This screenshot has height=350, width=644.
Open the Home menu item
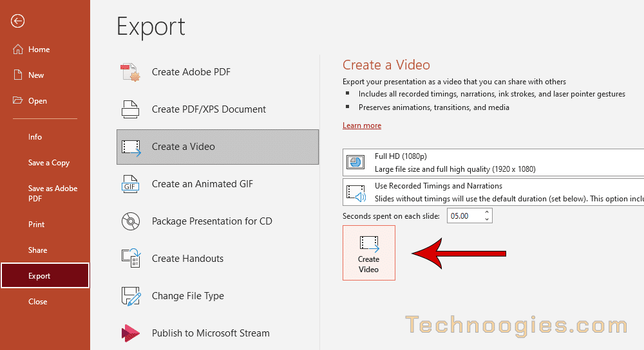[x=45, y=50]
